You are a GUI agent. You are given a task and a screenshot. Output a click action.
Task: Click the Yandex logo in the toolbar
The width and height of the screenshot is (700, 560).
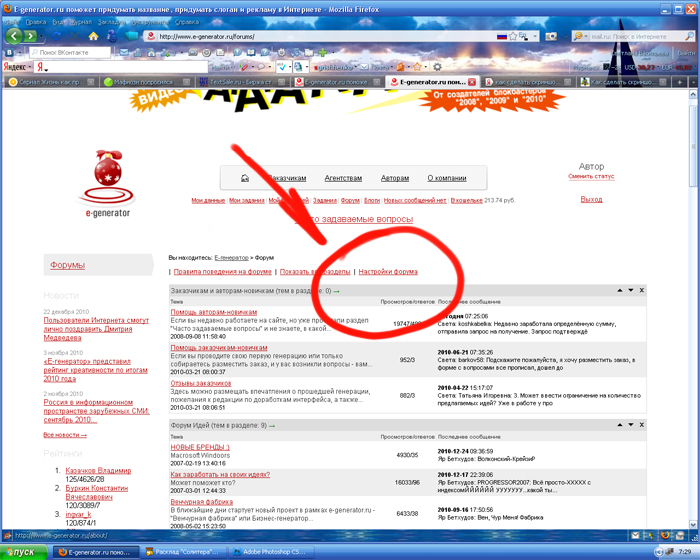coord(17,66)
